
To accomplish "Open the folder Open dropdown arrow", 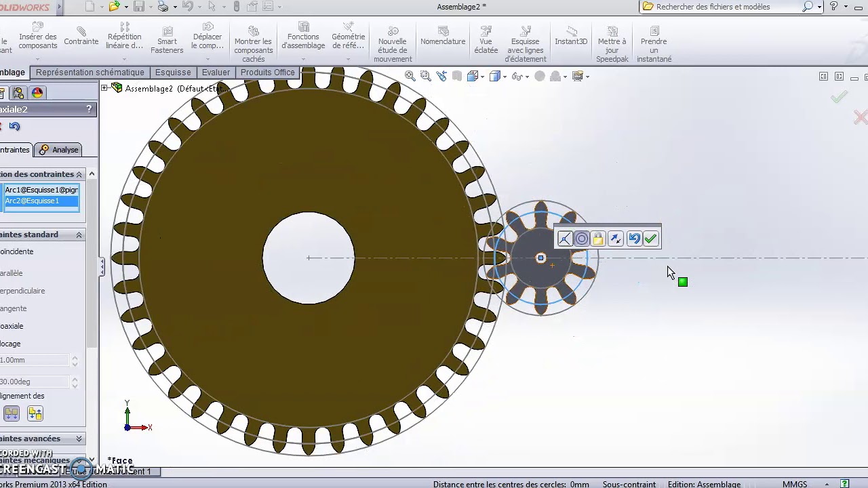I will tap(125, 7).
